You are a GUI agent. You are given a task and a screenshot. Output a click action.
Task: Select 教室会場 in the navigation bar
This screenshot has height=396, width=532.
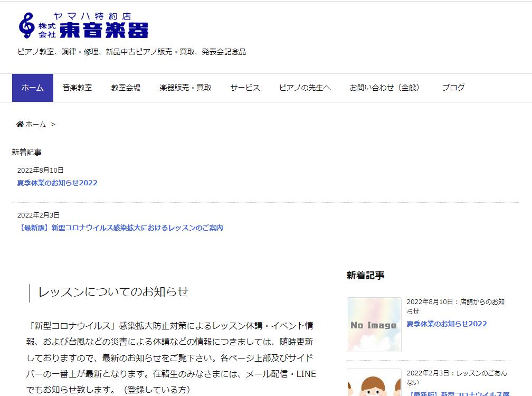point(126,88)
